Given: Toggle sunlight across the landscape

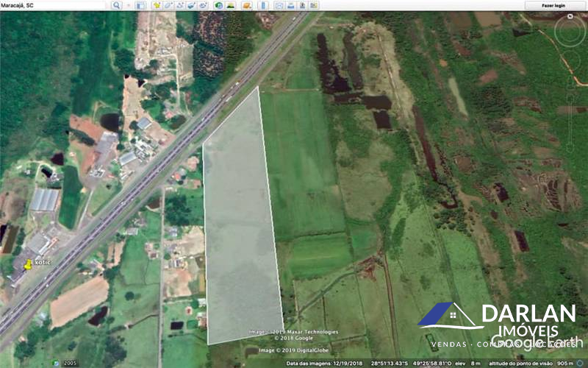Looking at the screenshot, I should (x=231, y=5).
